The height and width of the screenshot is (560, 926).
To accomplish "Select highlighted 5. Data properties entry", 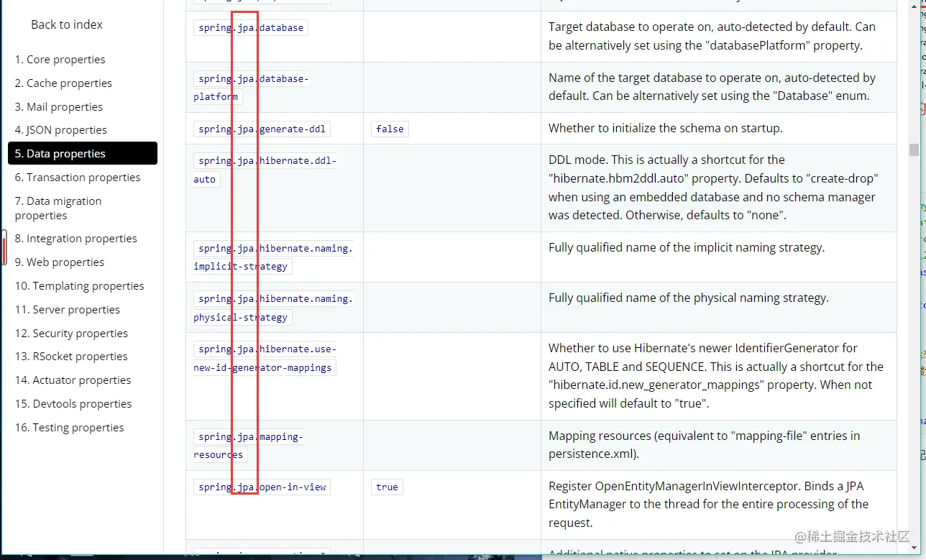I will coord(83,153).
